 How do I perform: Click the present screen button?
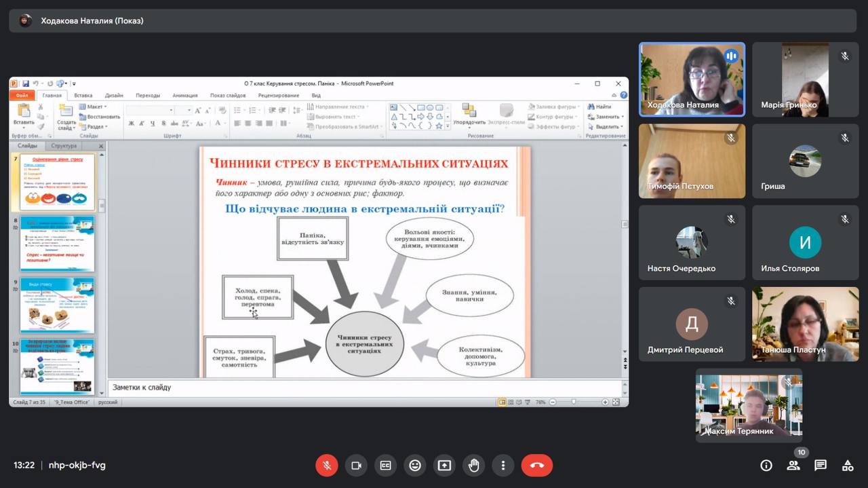(444, 466)
